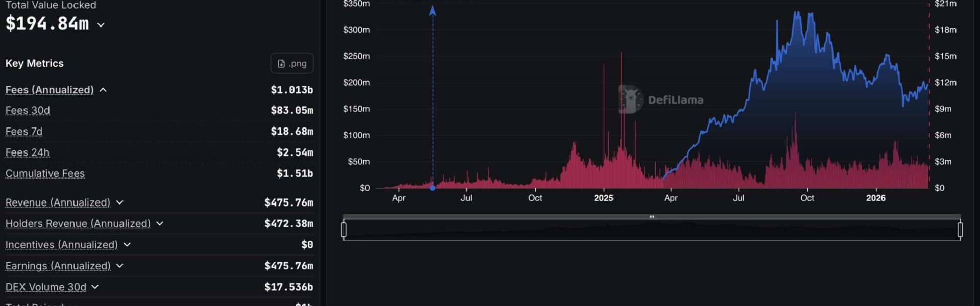The image size is (980, 306).
Task: Expand the Earnings (Annualized) chevron
Action: pos(120,266)
